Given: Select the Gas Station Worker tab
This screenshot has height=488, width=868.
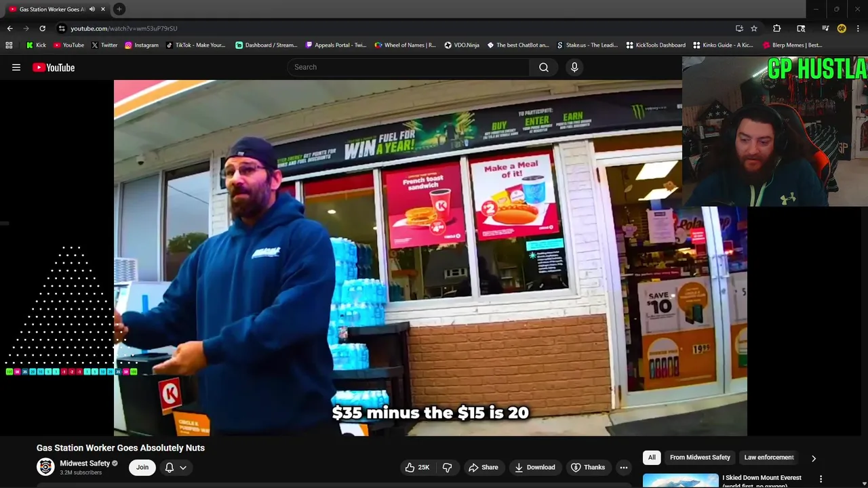Looking at the screenshot, I should click(52, 9).
